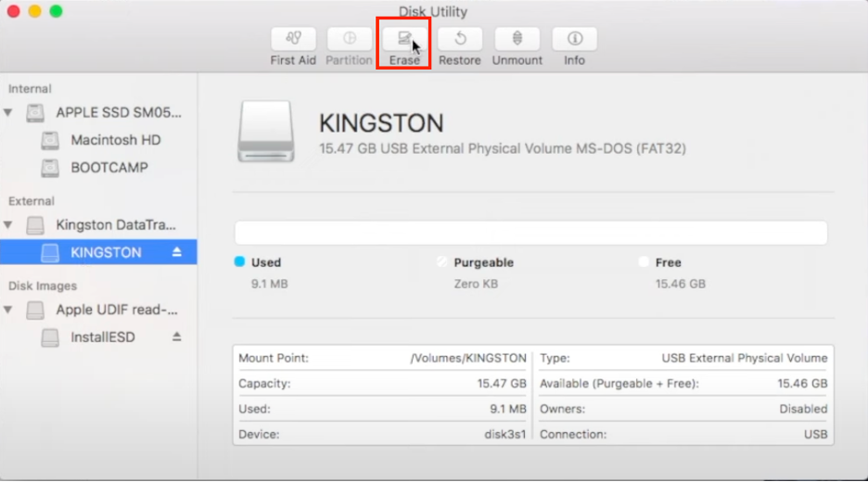This screenshot has height=482, width=868.
Task: Click the Device value disk3s1
Action: [x=504, y=435]
